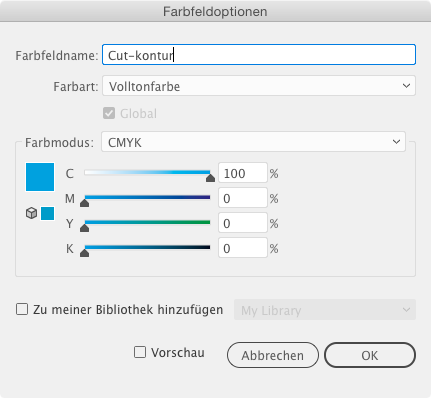Open the Farbmodus CMYK dropdown
The height and width of the screenshot is (398, 431).
(253, 142)
